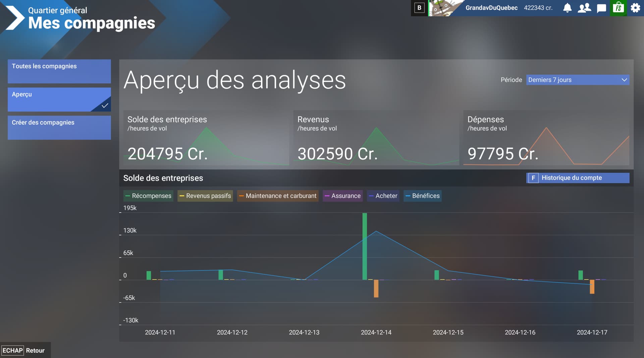The image size is (644, 358).
Task: Click the tall green Récompenses bar on 2024-12-14
Action: [365, 246]
